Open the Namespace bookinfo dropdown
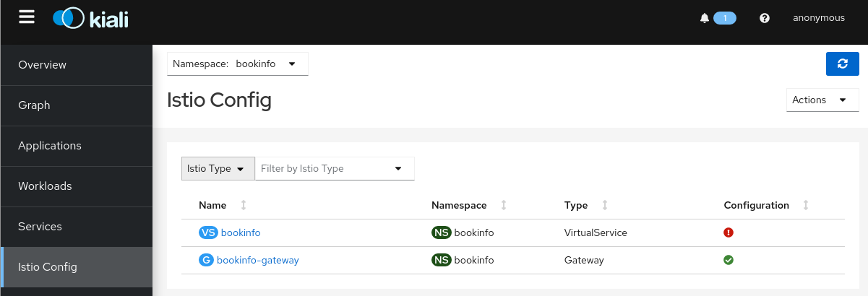This screenshot has height=296, width=868. pos(238,64)
